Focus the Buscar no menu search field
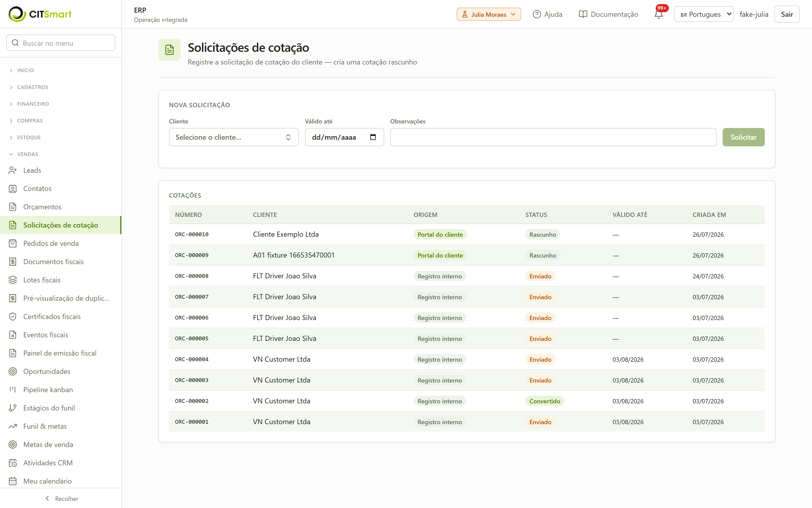Screen dimensions: 812x508 click(x=61, y=43)
